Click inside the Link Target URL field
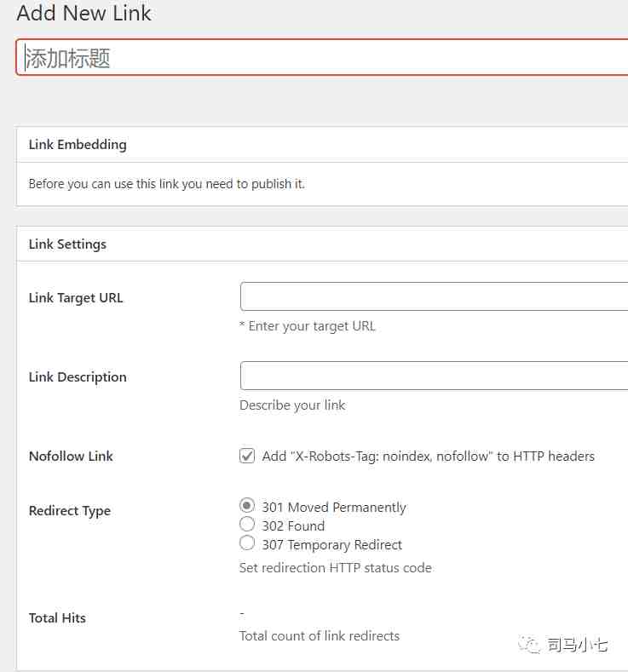Viewport: 628px width, 672px height. click(x=435, y=296)
